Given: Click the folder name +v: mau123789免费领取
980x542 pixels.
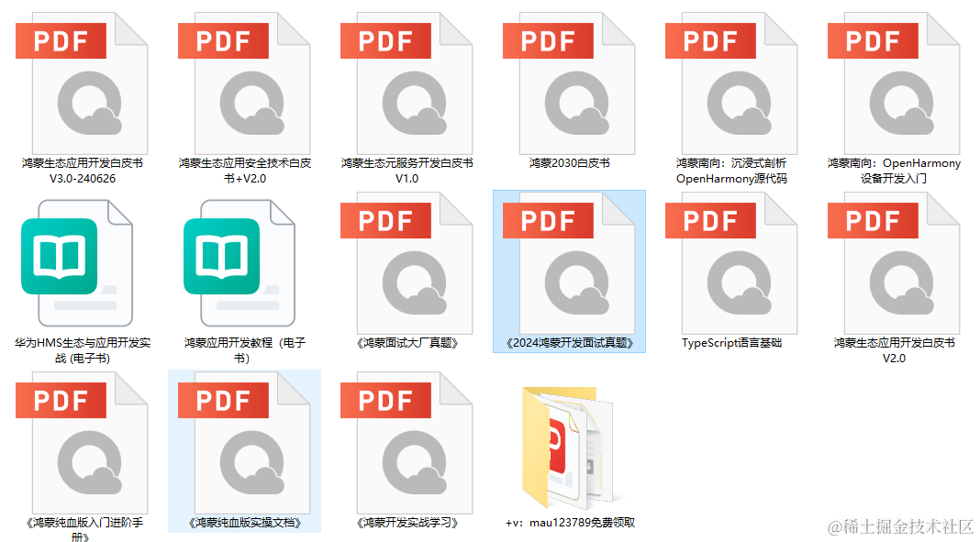Looking at the screenshot, I should (x=570, y=523).
